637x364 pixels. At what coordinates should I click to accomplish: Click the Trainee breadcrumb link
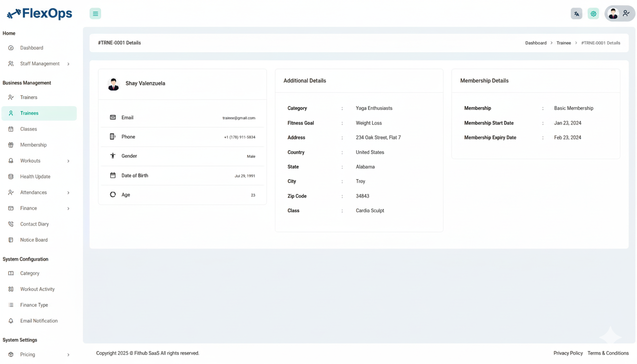[x=564, y=43]
